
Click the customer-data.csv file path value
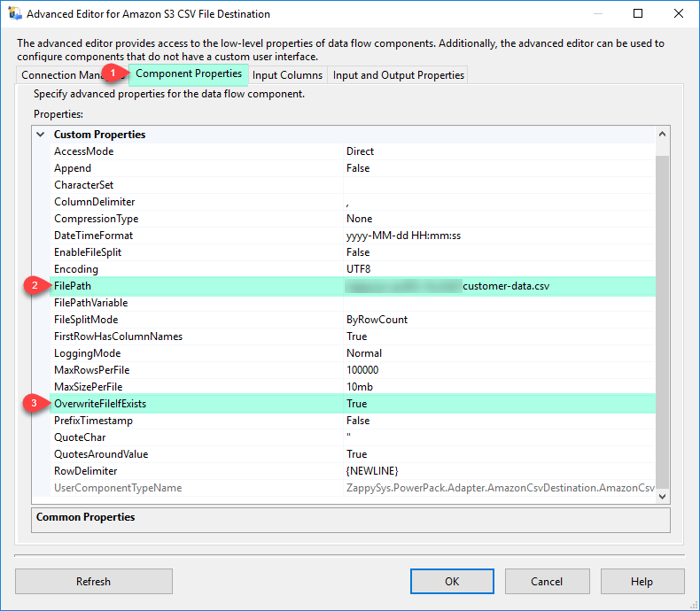(506, 286)
